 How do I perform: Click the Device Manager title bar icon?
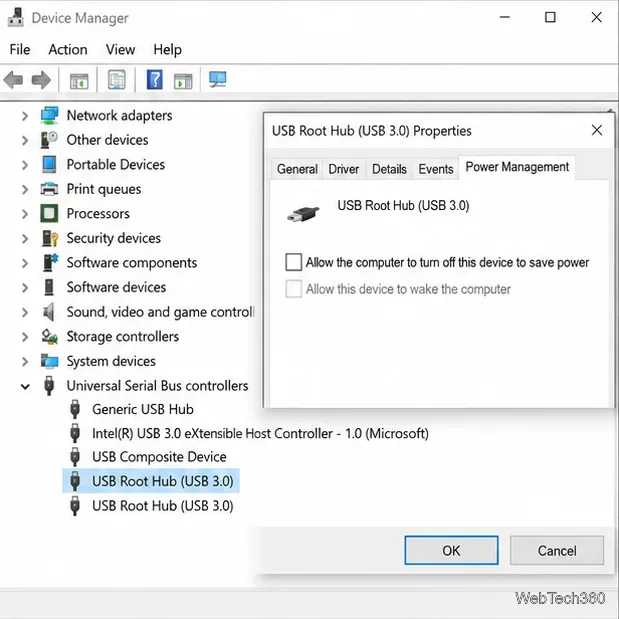[15, 18]
